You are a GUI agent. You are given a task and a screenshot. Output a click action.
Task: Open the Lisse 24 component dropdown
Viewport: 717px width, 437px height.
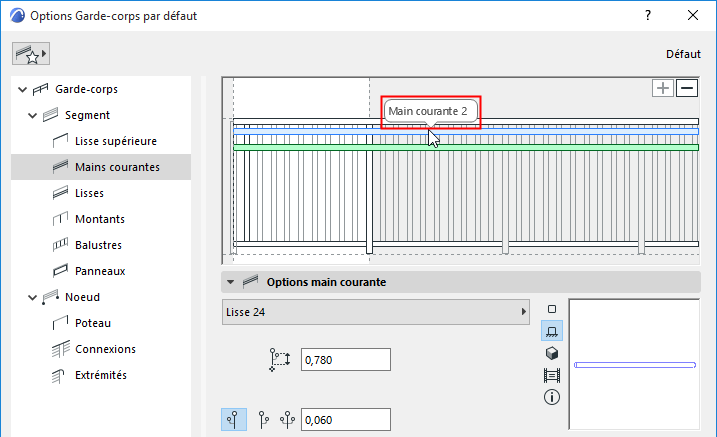(x=375, y=312)
